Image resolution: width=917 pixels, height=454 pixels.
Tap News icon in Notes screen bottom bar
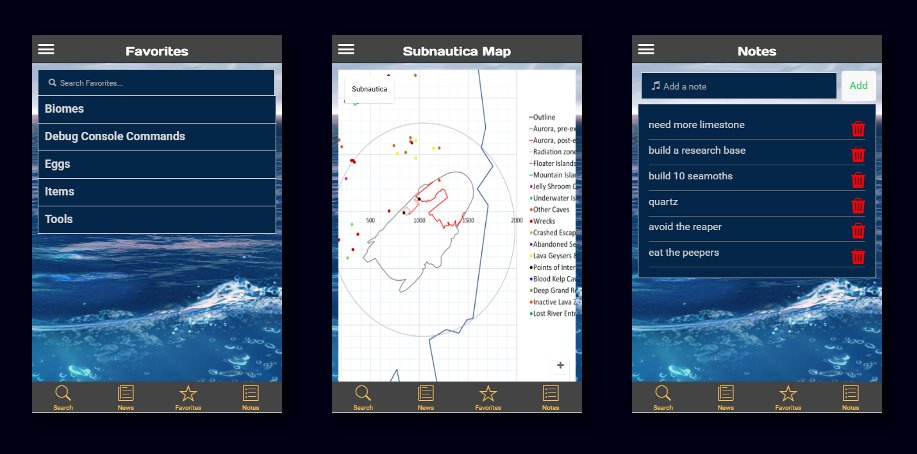coord(726,393)
